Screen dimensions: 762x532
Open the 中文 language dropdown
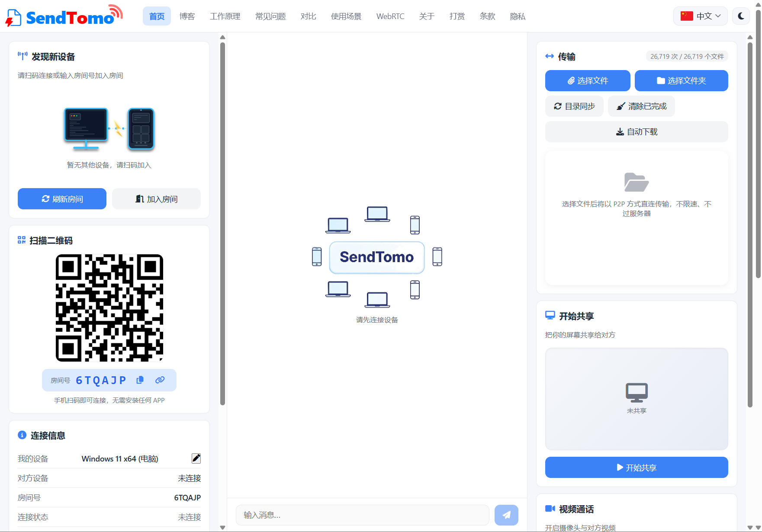(700, 16)
